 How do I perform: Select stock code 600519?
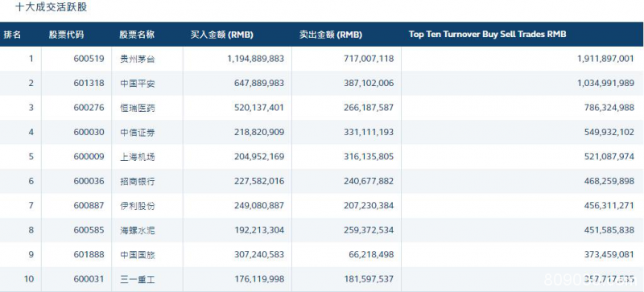tap(89, 59)
